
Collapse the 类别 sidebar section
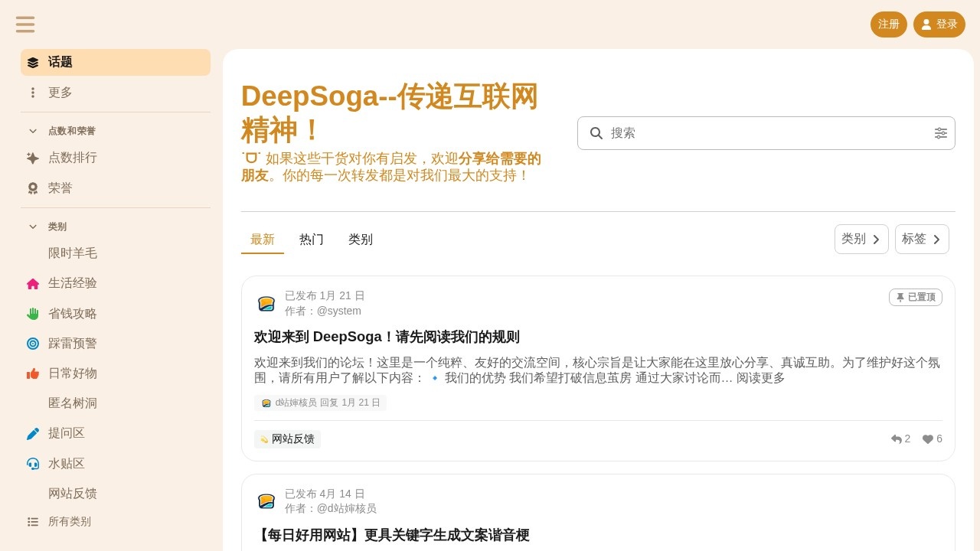pyautogui.click(x=33, y=227)
